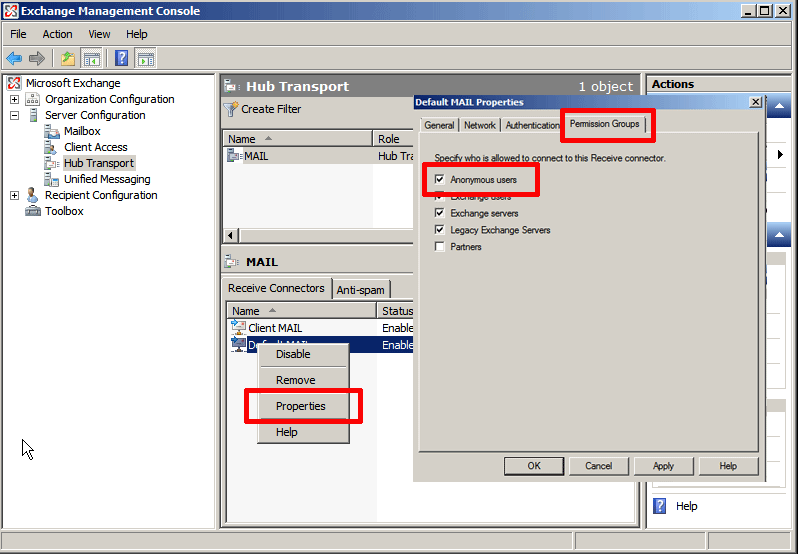Toggle the Legacy Exchange Servers checkbox

pyautogui.click(x=440, y=229)
